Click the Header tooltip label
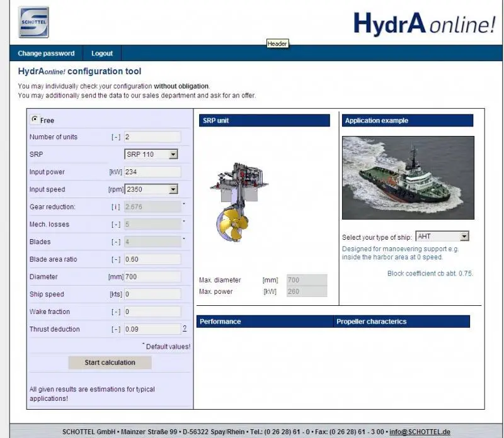This screenshot has width=504, height=438. coord(277,43)
